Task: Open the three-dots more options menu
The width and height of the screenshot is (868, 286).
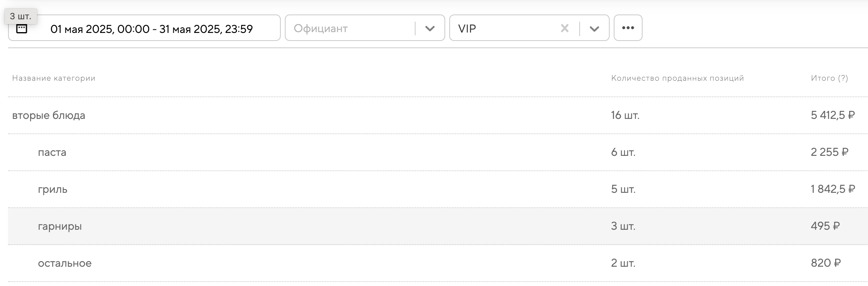Action: (x=628, y=28)
